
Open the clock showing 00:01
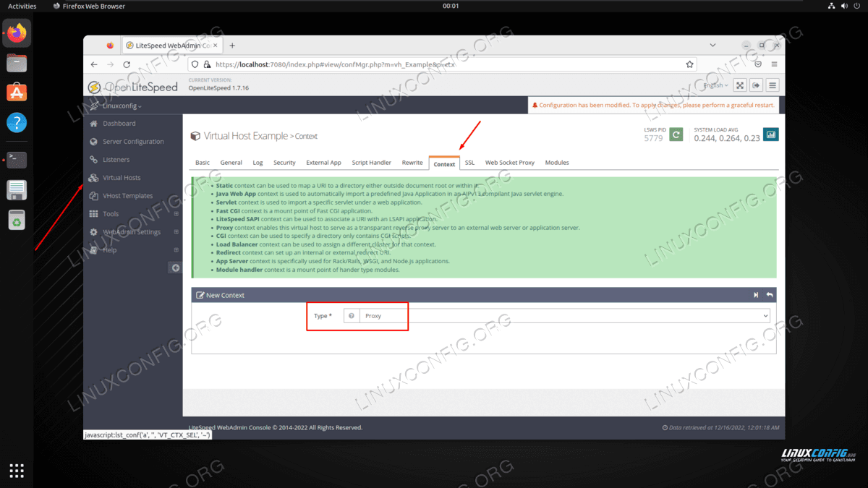[451, 6]
